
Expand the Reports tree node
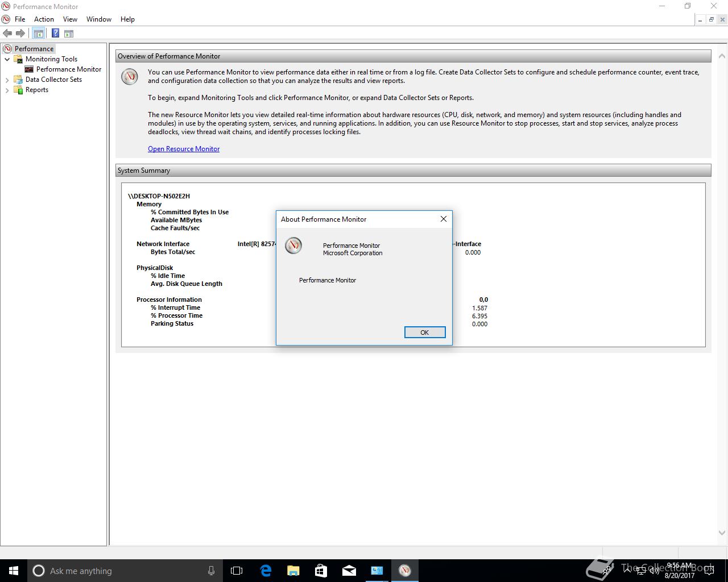click(7, 90)
